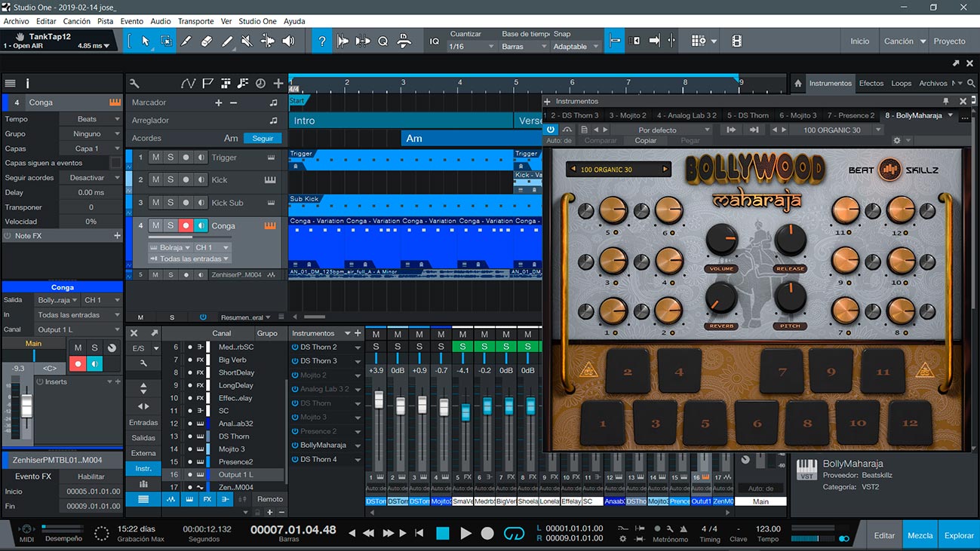Click the Explorar button

click(959, 535)
